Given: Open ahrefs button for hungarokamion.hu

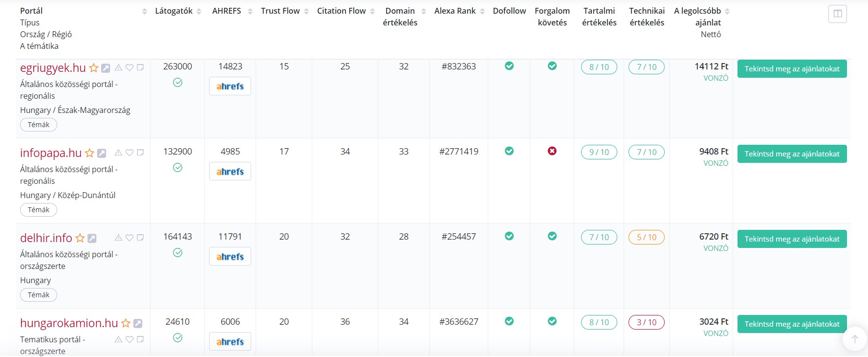Looking at the screenshot, I should click(230, 341).
